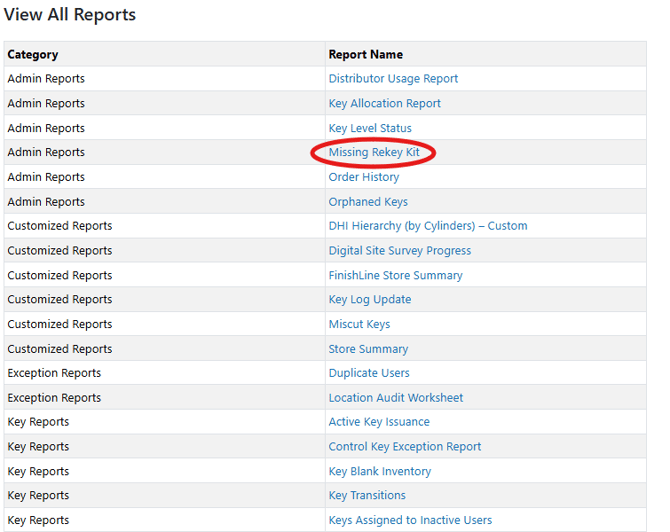Viewport: 670px width, 532px height.
Task: Click the Store Summary report link
Action: (368, 349)
